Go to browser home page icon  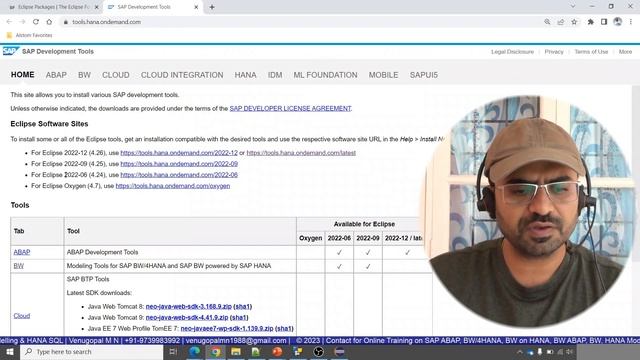(49, 22)
